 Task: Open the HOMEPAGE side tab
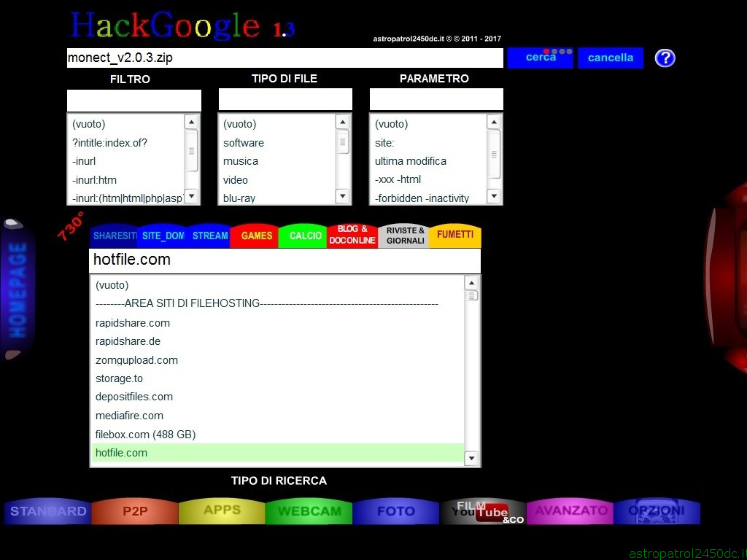click(18, 289)
